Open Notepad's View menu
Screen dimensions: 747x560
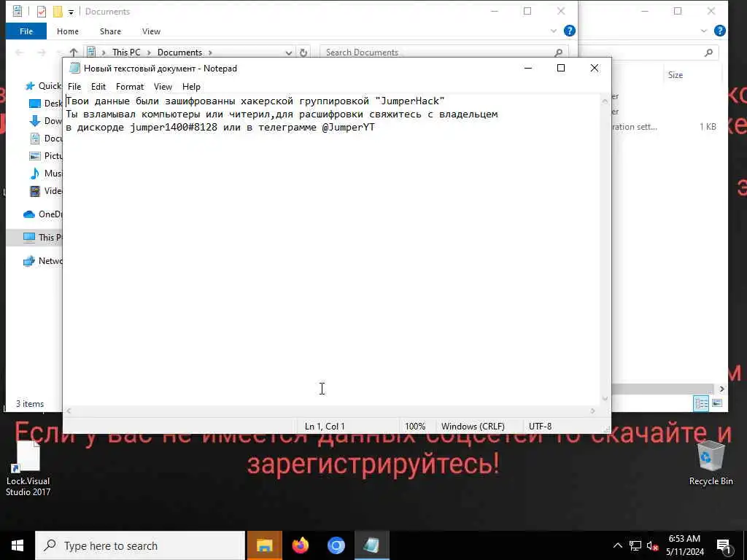[163, 87]
